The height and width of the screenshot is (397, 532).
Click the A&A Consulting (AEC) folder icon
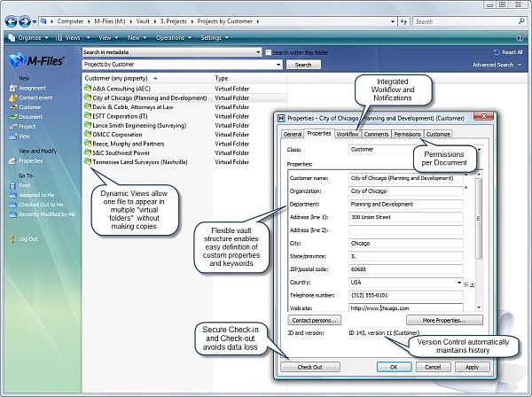pyautogui.click(x=88, y=89)
